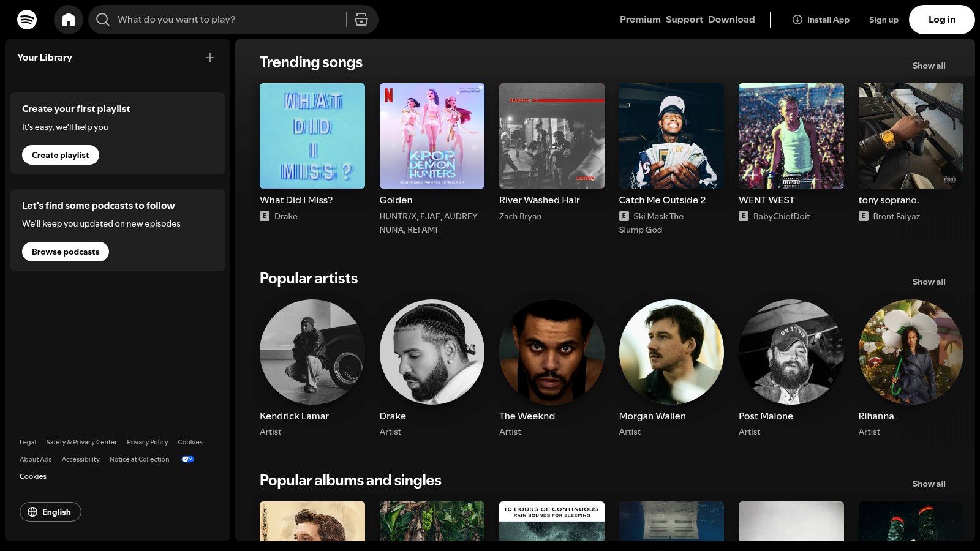This screenshot has height=551, width=980.
Task: Open the Accessibility footer link
Action: [80, 459]
